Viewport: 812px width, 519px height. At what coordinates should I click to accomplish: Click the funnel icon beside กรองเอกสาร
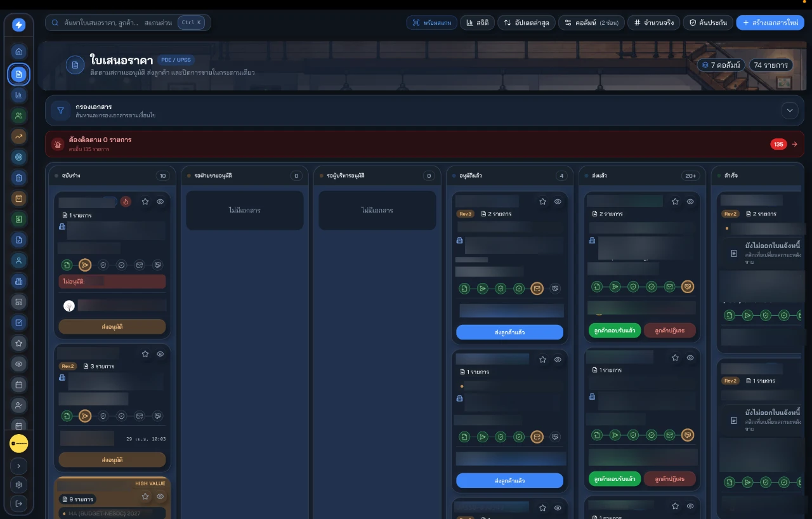(61, 110)
